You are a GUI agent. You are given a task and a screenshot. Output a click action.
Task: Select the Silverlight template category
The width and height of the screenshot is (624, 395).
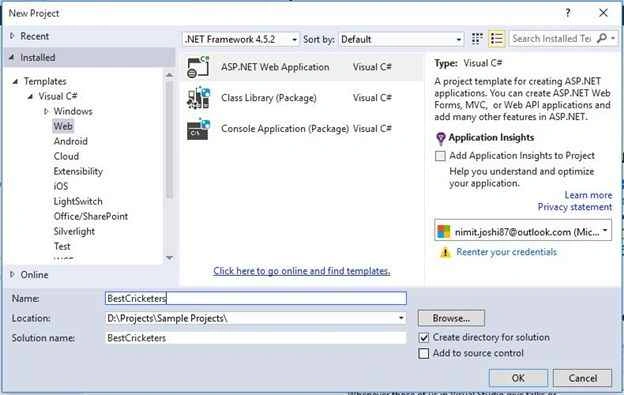pos(74,232)
